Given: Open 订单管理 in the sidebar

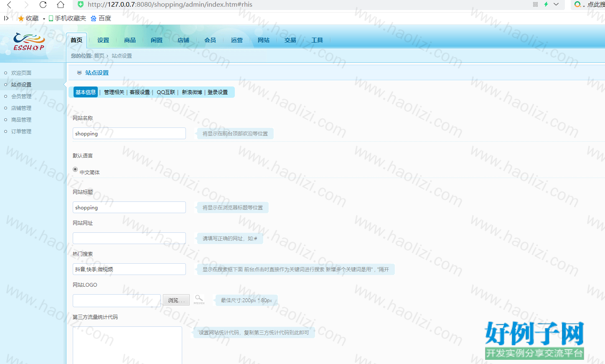Looking at the screenshot, I should [21, 131].
